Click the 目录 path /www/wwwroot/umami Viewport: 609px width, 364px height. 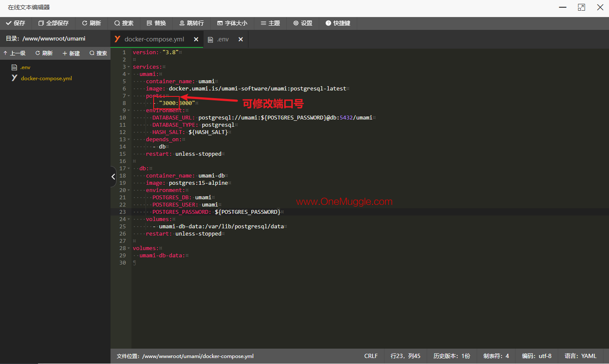(x=46, y=38)
